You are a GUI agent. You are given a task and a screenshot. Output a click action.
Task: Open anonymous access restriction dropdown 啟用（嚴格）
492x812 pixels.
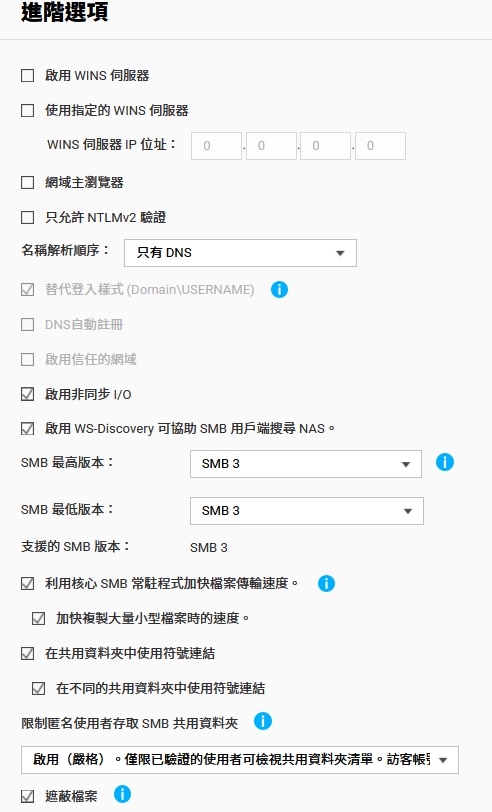coord(240,760)
